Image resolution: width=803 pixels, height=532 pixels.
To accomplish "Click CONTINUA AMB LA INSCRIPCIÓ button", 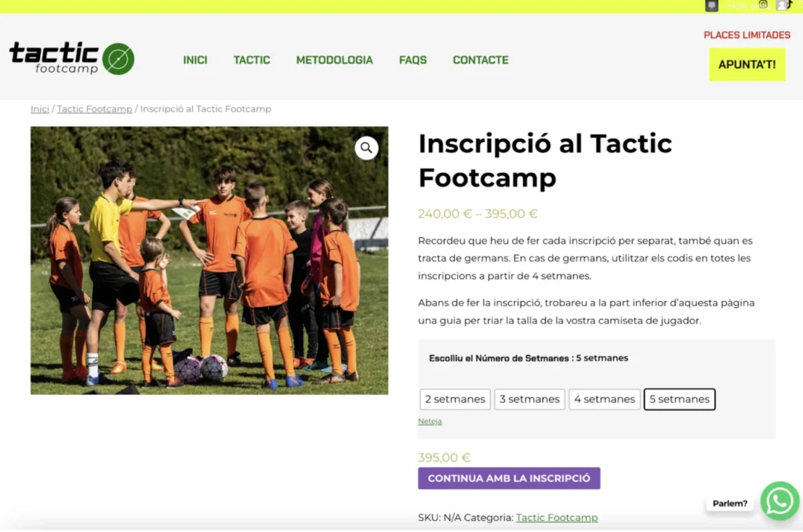I will (509, 478).
